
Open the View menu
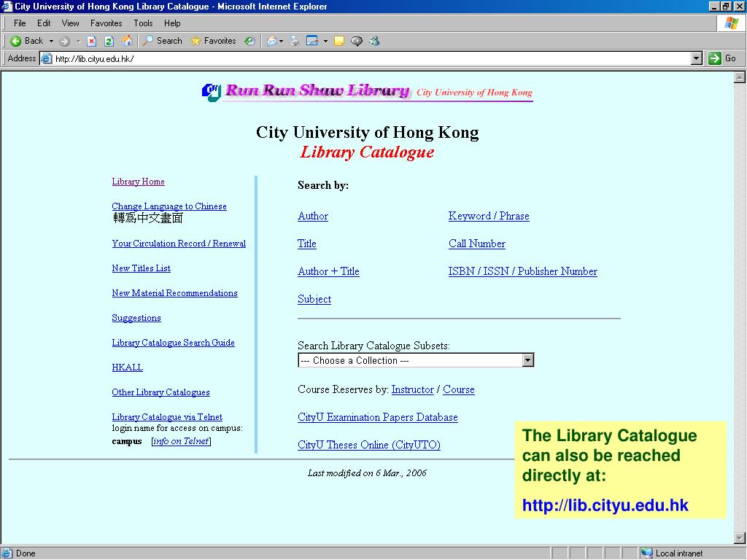pyautogui.click(x=70, y=23)
